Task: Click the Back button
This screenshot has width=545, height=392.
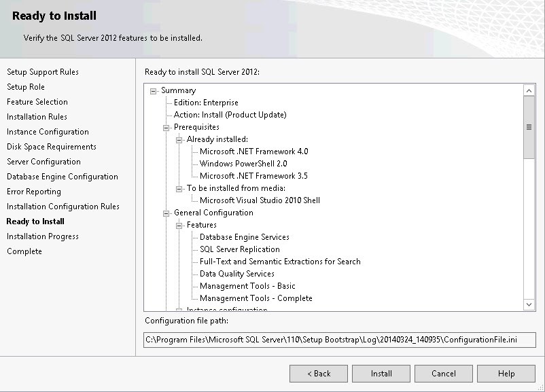Action: pos(318,373)
